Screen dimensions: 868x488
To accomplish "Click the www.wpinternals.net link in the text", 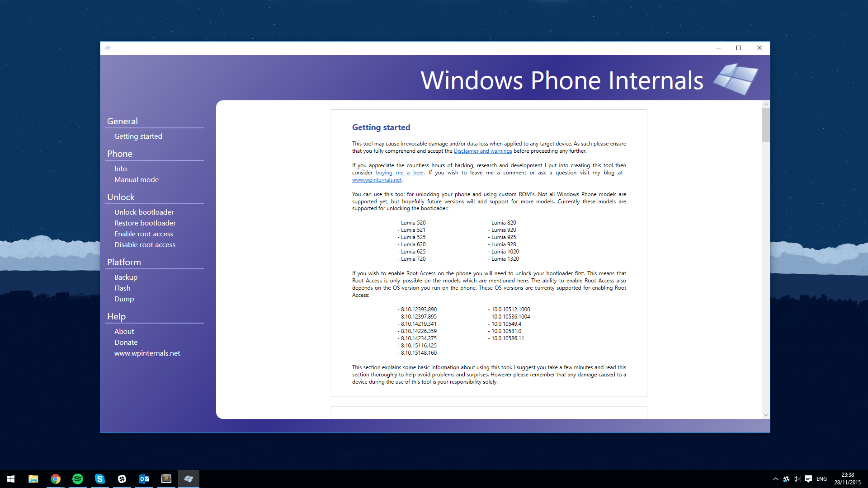I will click(377, 180).
